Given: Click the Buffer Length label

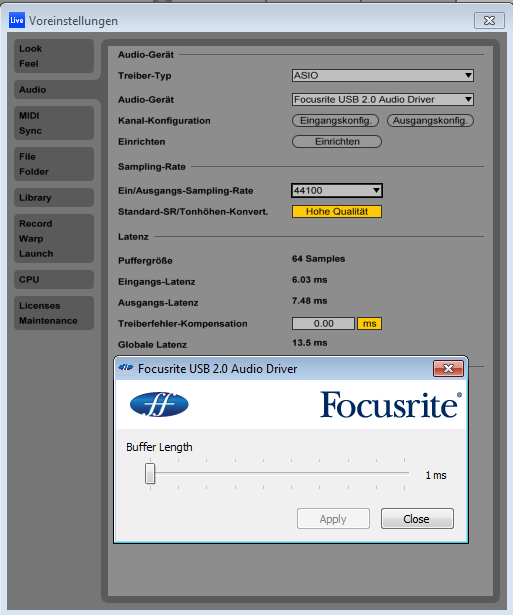Looking at the screenshot, I should click(x=159, y=447).
